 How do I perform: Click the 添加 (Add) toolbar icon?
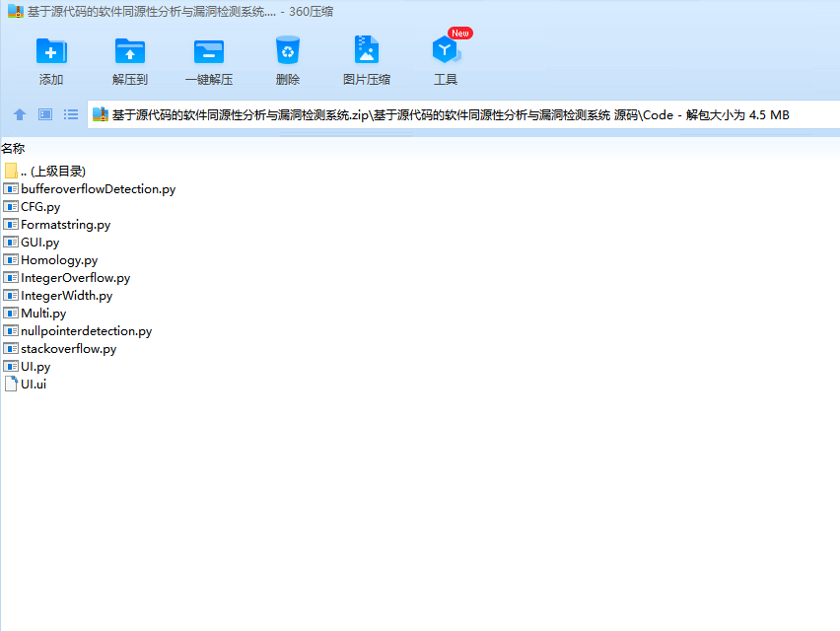tap(51, 51)
